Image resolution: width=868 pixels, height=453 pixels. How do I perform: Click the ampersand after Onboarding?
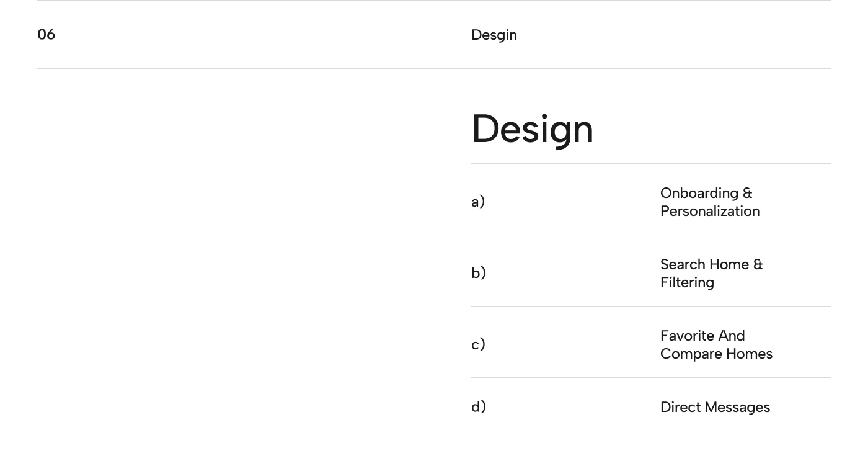(x=747, y=193)
